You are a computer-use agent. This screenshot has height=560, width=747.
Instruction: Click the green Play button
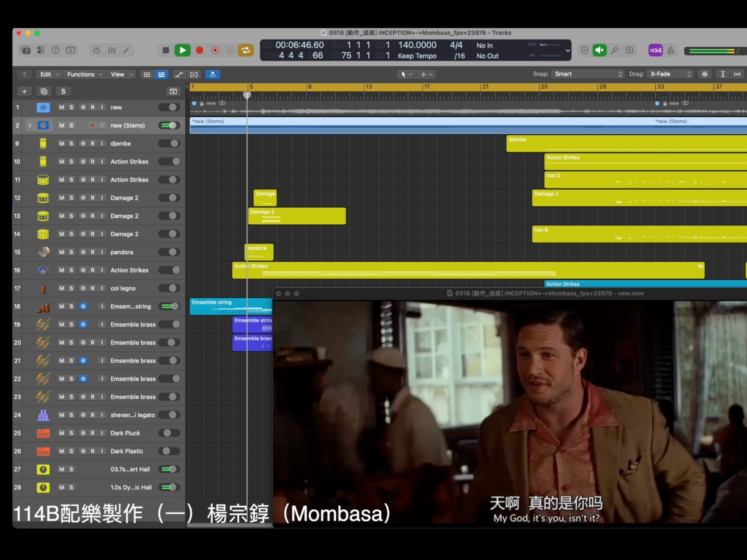pos(182,50)
